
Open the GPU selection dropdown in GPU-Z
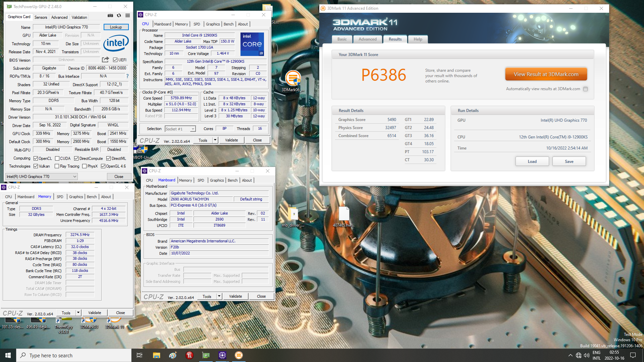click(42, 177)
